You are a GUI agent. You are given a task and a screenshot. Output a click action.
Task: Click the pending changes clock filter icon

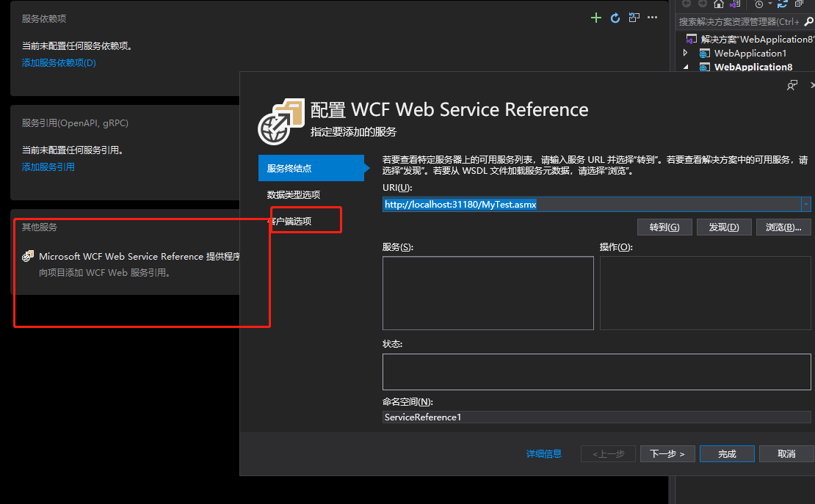pos(759,4)
